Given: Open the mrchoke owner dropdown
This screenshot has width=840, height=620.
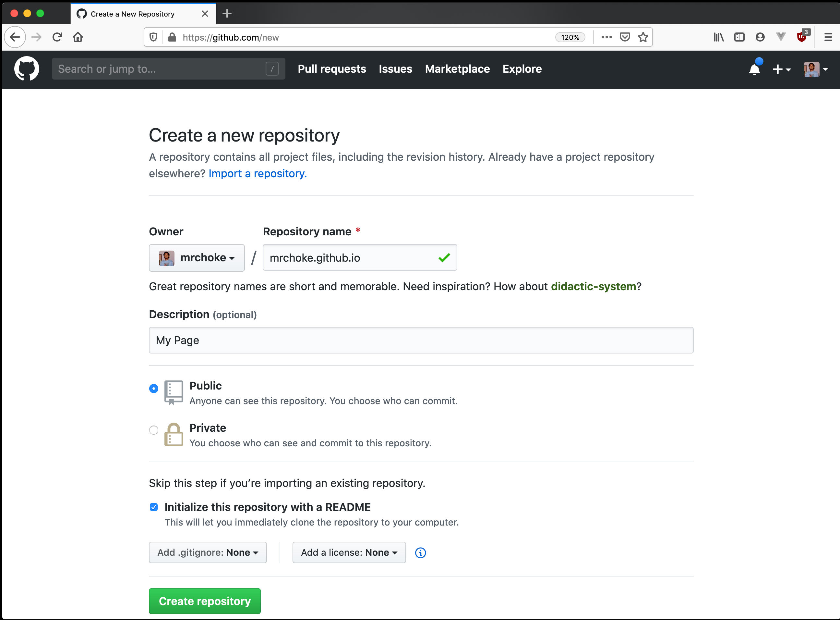Looking at the screenshot, I should click(197, 258).
